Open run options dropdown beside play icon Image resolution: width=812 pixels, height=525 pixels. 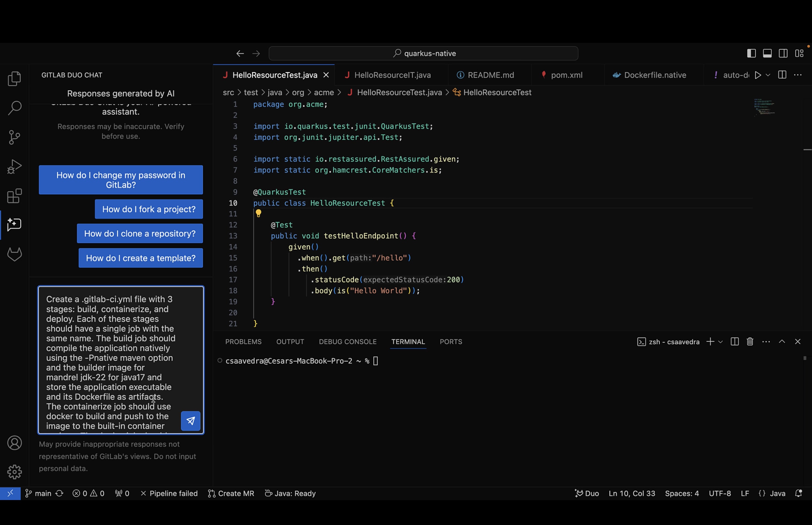pos(768,75)
